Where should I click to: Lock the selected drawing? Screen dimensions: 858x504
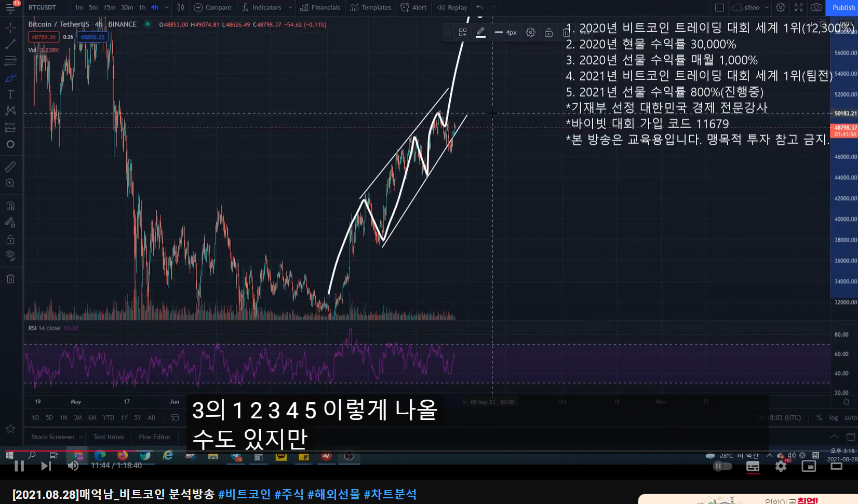(x=548, y=32)
